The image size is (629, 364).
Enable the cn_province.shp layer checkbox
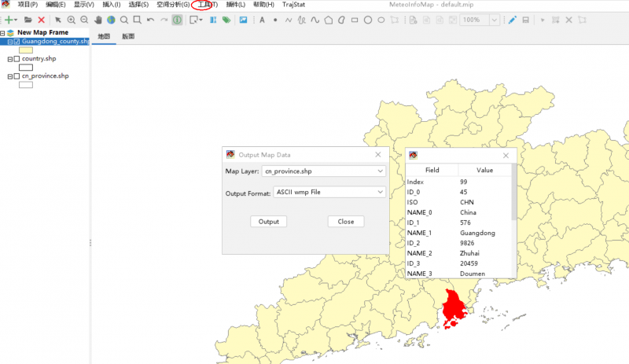click(17, 76)
